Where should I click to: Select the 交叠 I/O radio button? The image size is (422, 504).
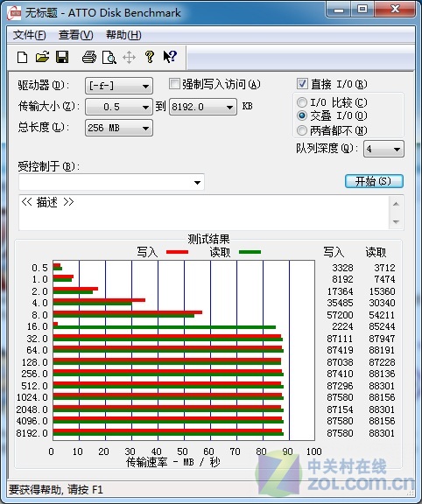point(302,115)
